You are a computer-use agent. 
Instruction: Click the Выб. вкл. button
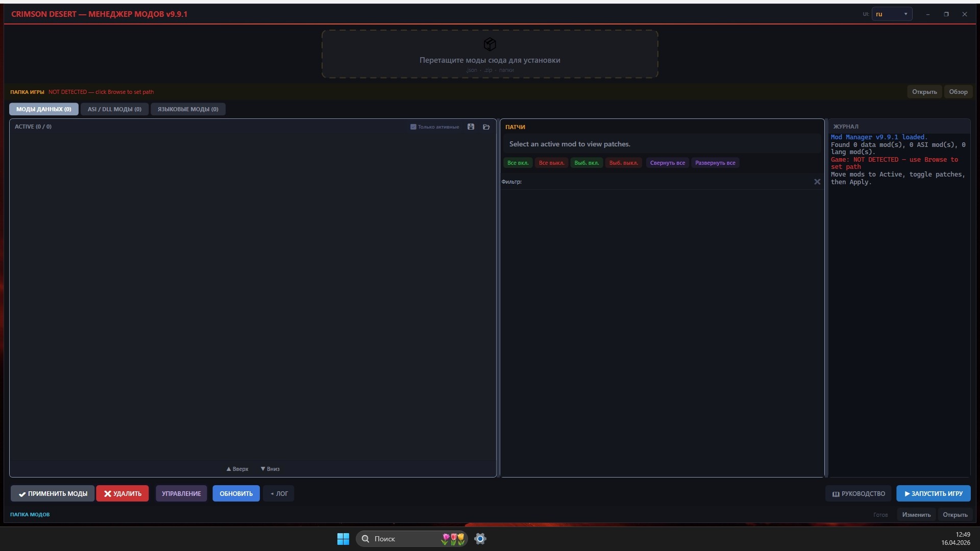(586, 163)
